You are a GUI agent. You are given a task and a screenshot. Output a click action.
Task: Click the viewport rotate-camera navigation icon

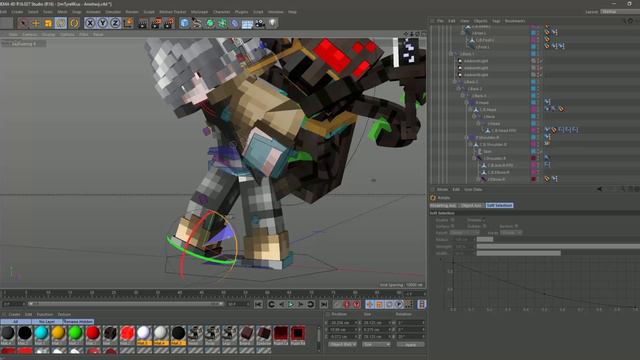pyautogui.click(x=417, y=34)
